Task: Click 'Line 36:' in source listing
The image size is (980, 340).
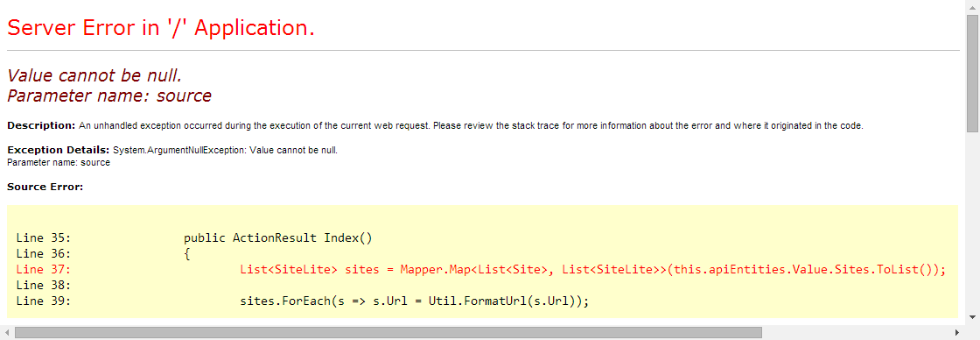Action: tap(44, 254)
